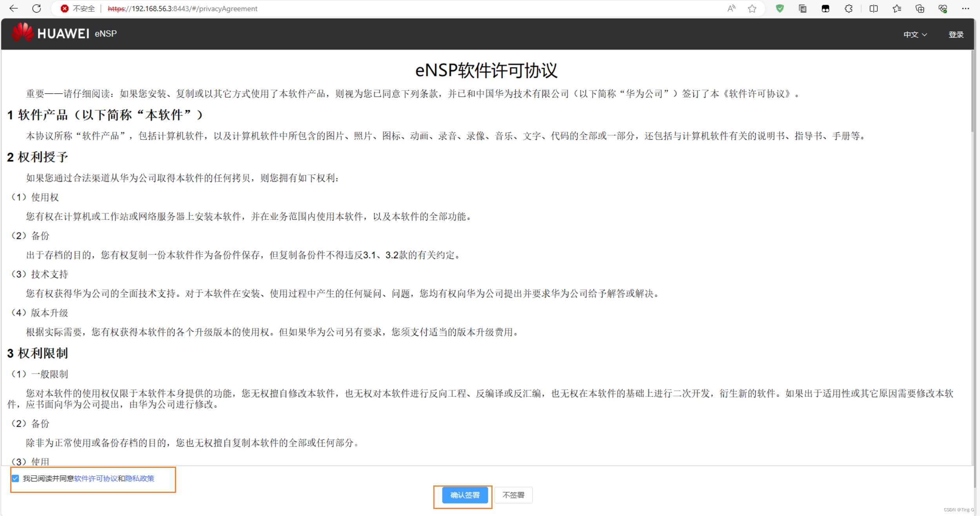Expand the 中文 language dropdown
The width and height of the screenshot is (980, 516).
click(x=915, y=34)
